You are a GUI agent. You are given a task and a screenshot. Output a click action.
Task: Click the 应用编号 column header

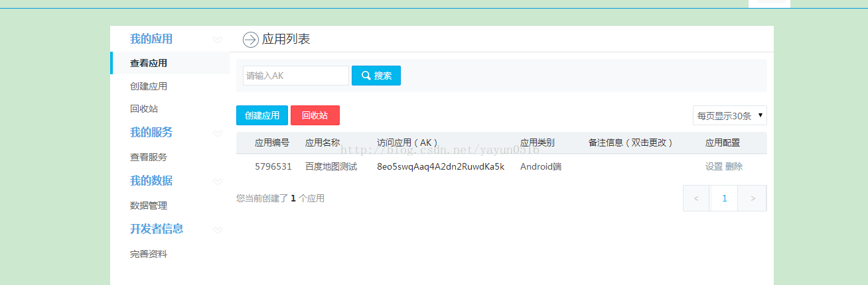[x=272, y=142]
